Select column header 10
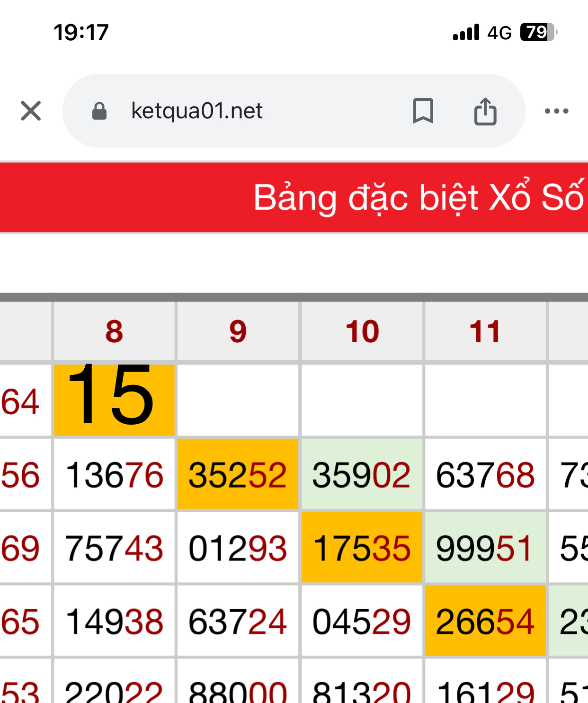This screenshot has height=703, width=588. pyautogui.click(x=362, y=331)
